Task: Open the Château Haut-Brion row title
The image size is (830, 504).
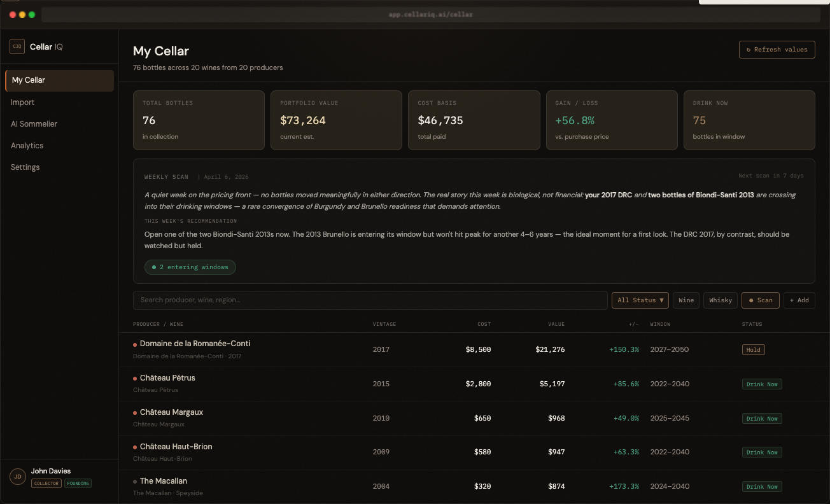Action: 176,447
